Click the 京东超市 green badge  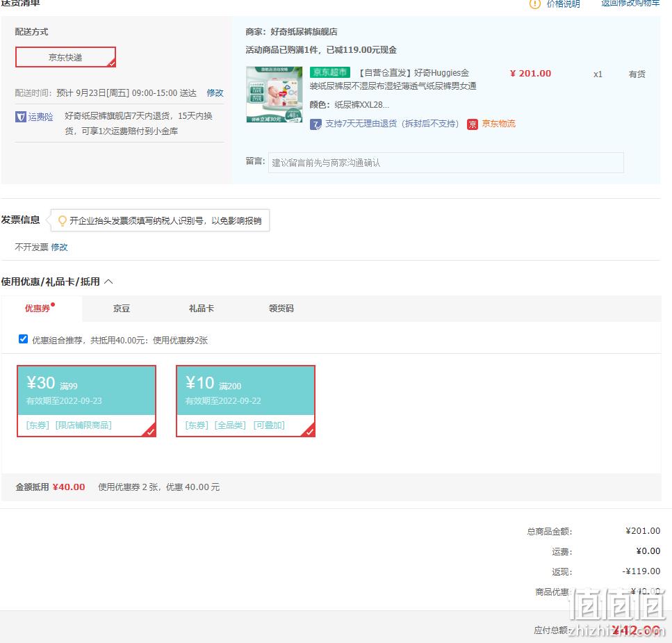tap(330, 72)
